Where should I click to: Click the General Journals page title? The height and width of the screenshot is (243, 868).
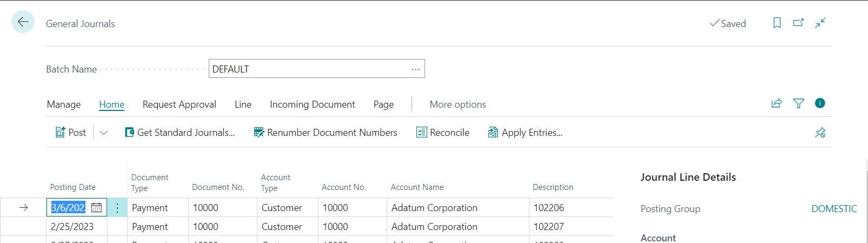click(x=81, y=24)
